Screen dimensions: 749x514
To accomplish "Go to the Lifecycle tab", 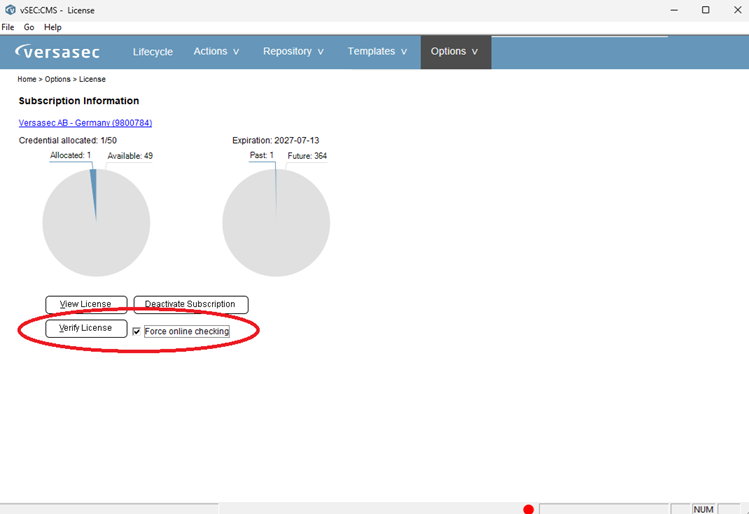I will (153, 52).
